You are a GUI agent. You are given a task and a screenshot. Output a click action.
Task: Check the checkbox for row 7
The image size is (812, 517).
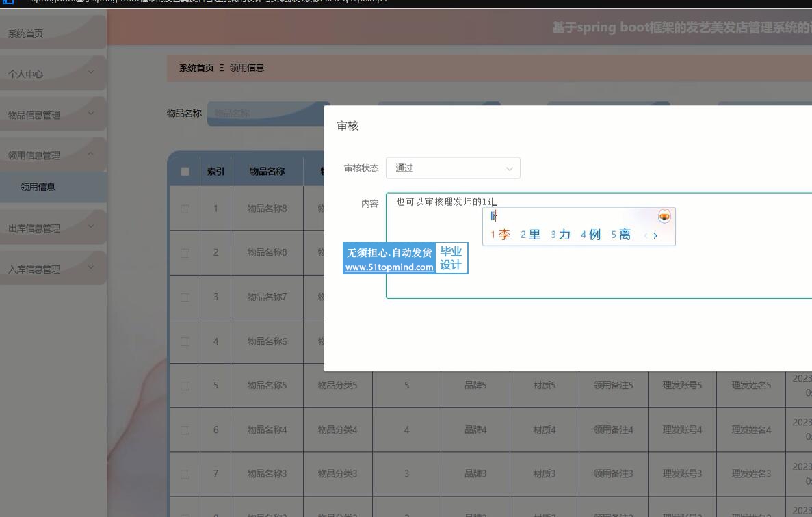click(185, 475)
